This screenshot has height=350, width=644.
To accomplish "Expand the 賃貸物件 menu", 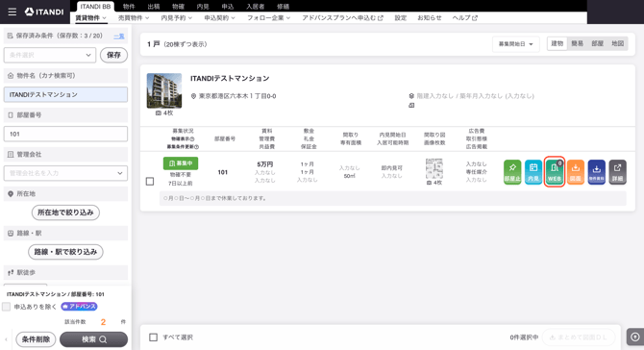I will coord(90,18).
